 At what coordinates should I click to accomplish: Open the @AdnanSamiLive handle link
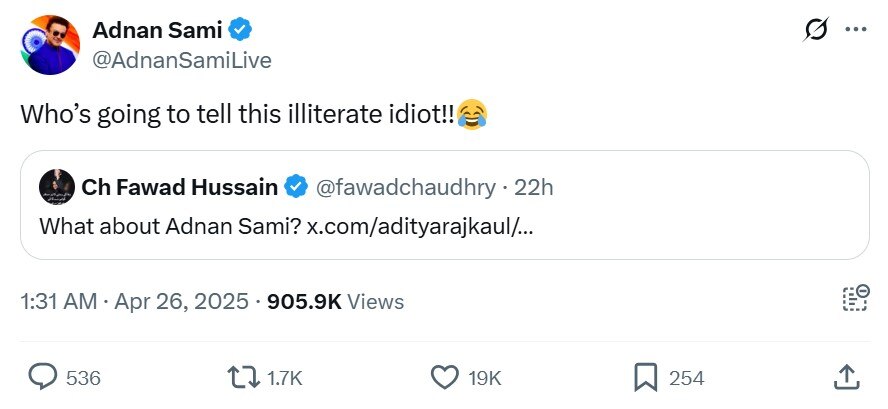point(181,60)
